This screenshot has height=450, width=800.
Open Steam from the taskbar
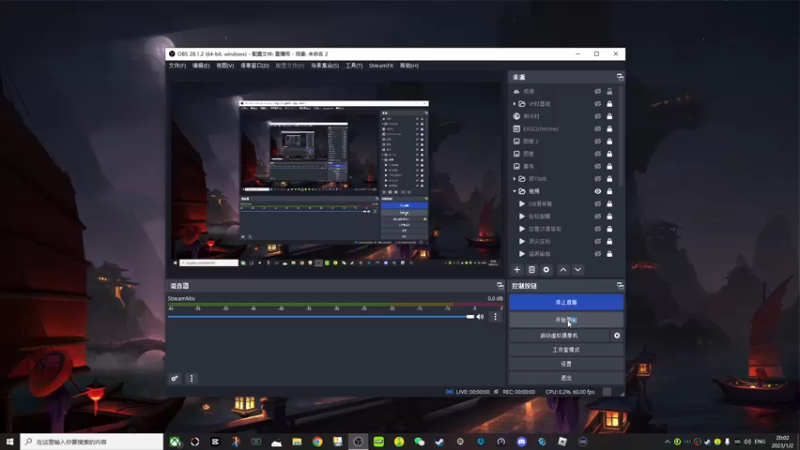(x=440, y=442)
